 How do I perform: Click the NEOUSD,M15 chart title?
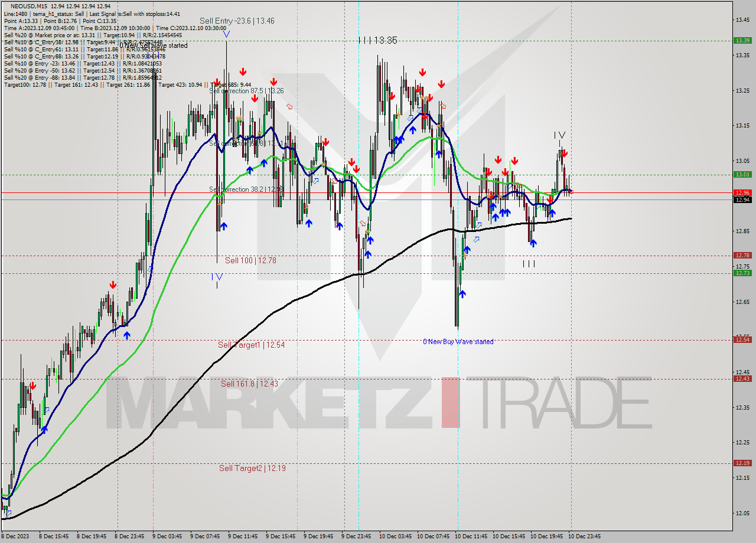29,6
